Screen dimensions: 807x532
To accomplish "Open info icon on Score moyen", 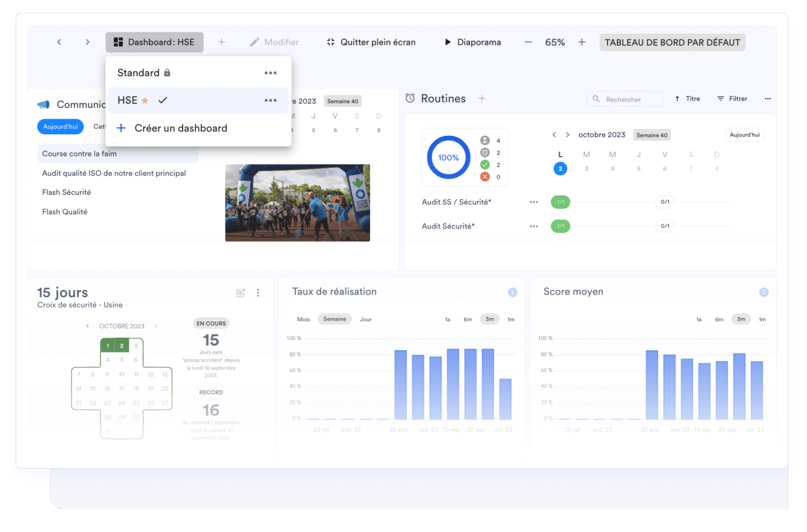I will click(x=763, y=292).
